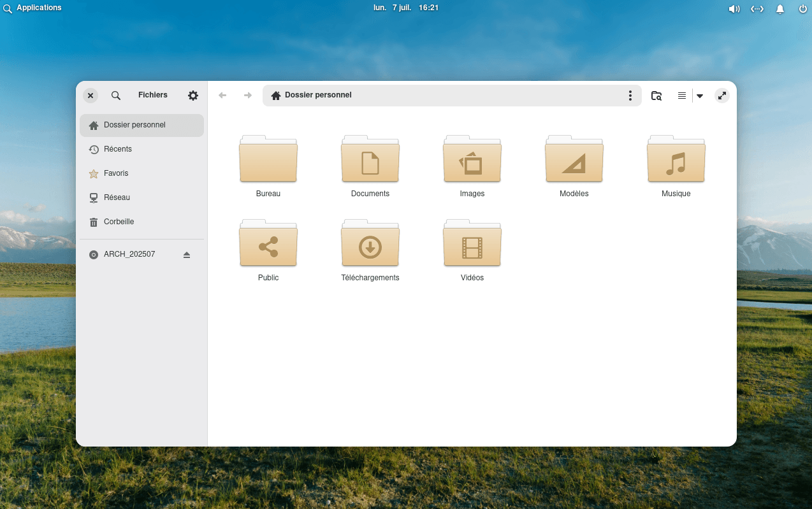Close the Fichiers window
The width and height of the screenshot is (812, 509).
pos(91,96)
